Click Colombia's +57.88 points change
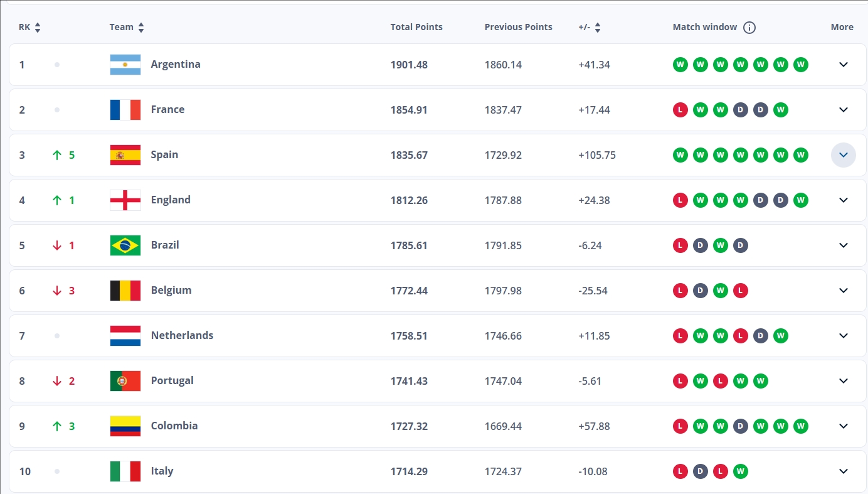Screen dimensions: 868x494 coord(595,426)
